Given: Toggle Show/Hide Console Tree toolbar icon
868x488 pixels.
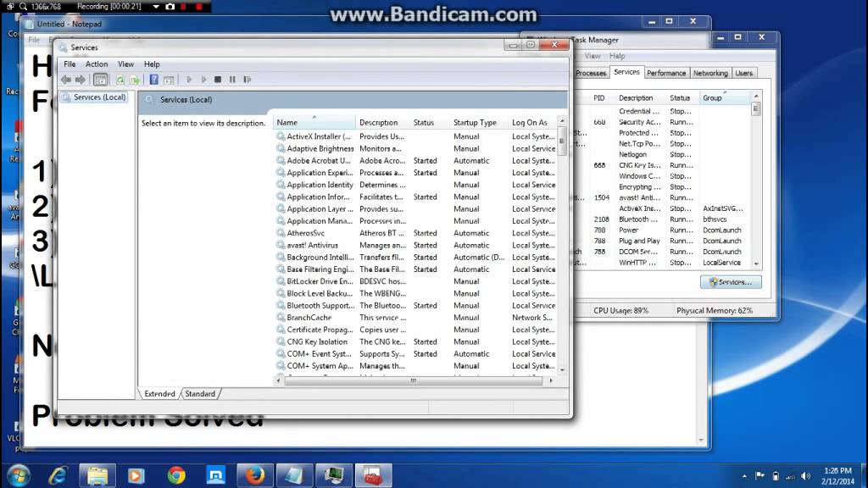Looking at the screenshot, I should click(x=100, y=80).
